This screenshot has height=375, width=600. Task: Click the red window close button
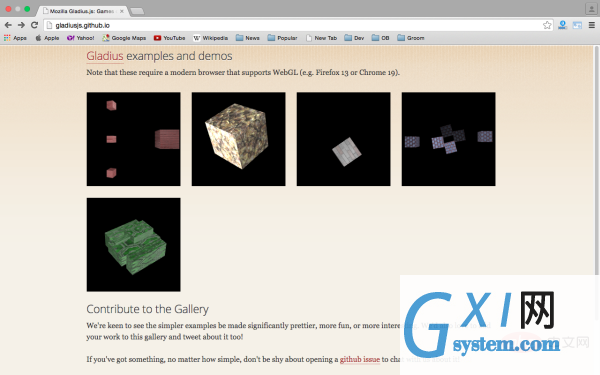pos(8,9)
